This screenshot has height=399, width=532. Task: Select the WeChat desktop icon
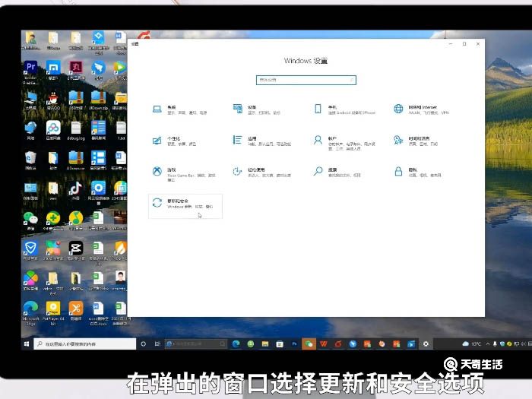(x=30, y=220)
